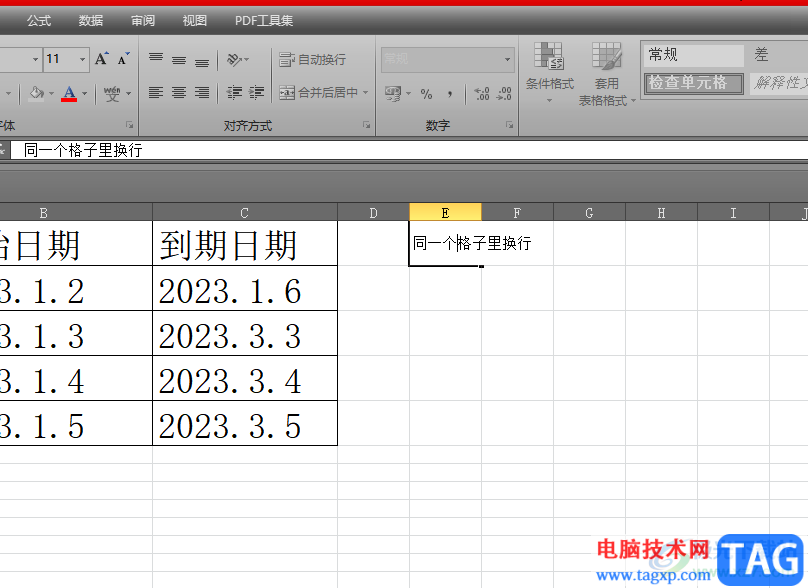Select column G header
The height and width of the screenshot is (588, 808).
590,213
